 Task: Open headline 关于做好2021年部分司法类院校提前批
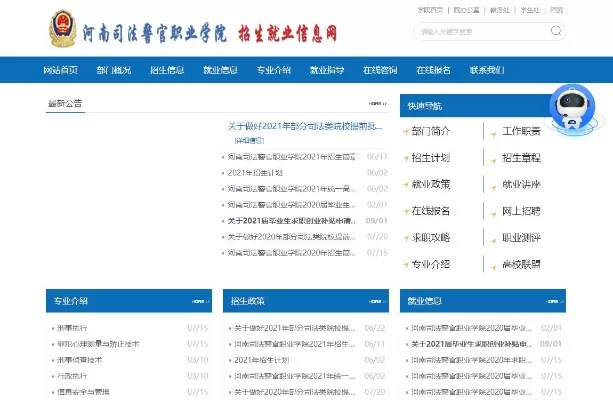(305, 126)
